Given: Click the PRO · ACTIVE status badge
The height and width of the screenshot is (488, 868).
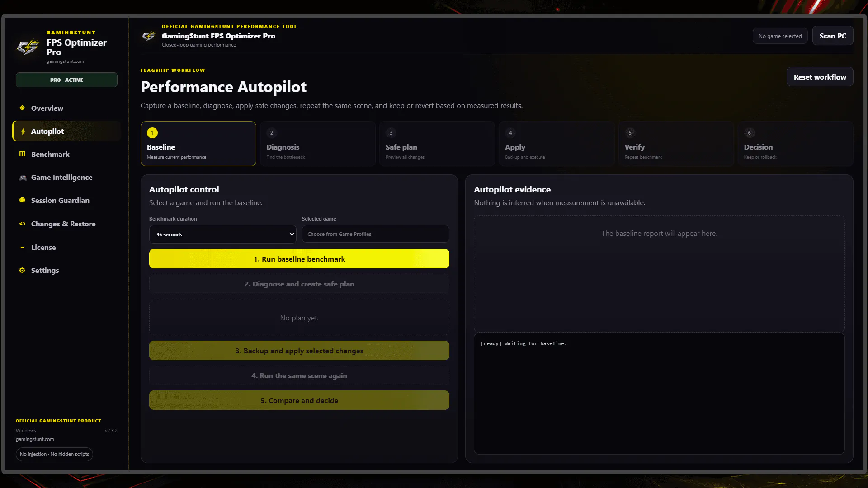Looking at the screenshot, I should pyautogui.click(x=66, y=80).
